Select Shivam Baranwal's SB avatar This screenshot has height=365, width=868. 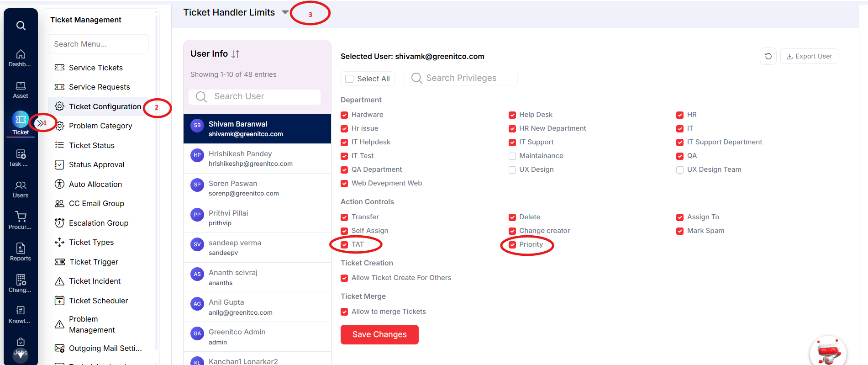point(197,125)
